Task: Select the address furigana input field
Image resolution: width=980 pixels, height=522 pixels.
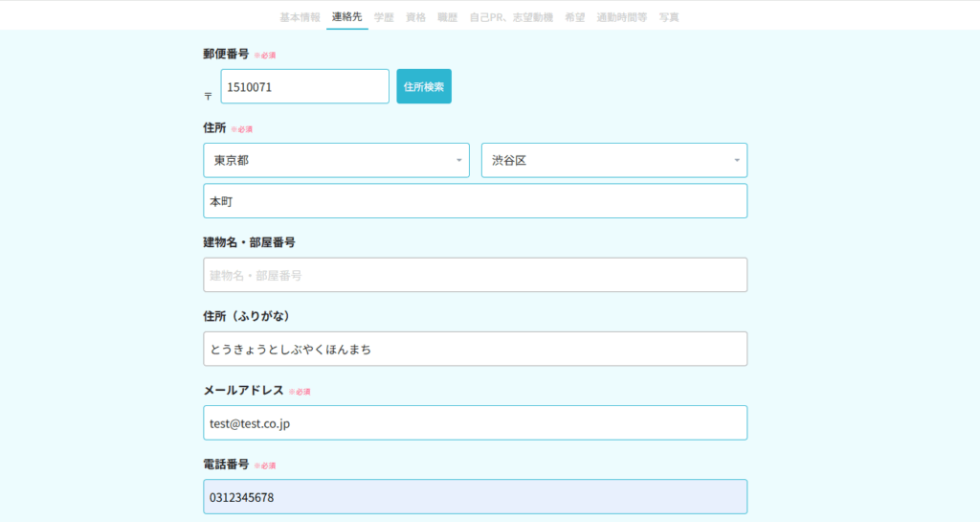Action: pos(475,349)
